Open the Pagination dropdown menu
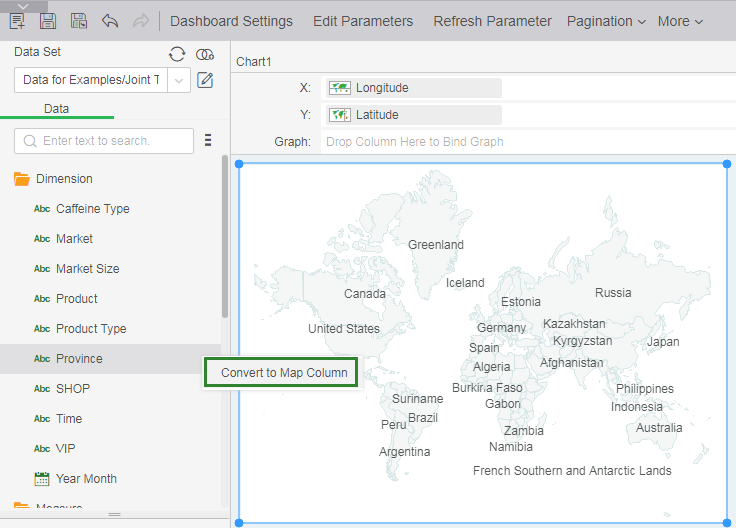 click(606, 21)
